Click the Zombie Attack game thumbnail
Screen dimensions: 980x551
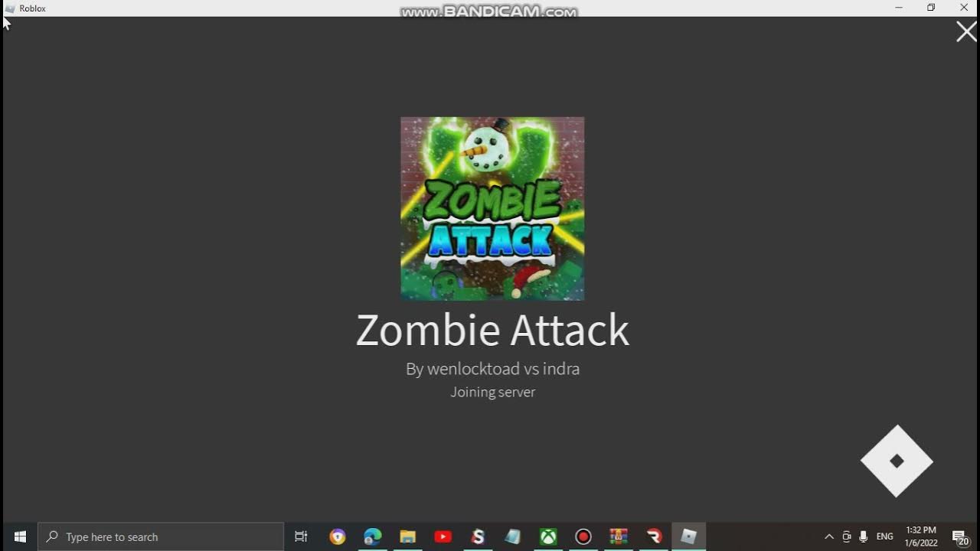pos(492,208)
